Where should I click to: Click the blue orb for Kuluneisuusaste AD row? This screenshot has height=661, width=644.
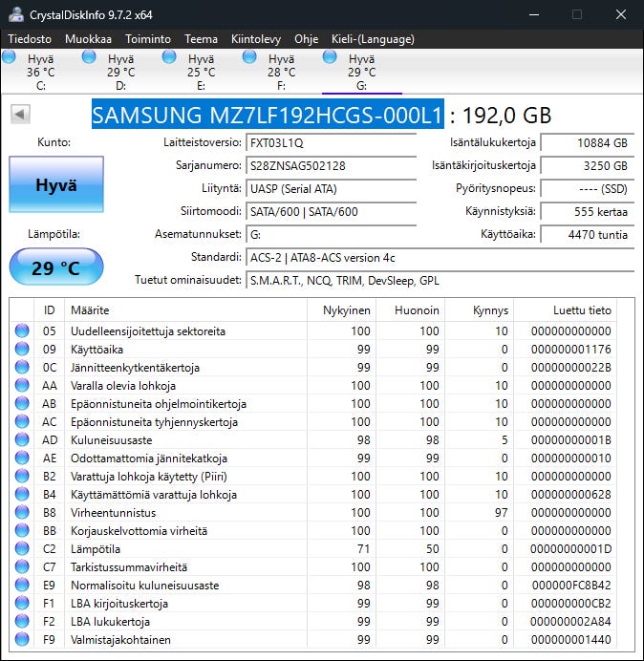click(x=22, y=440)
